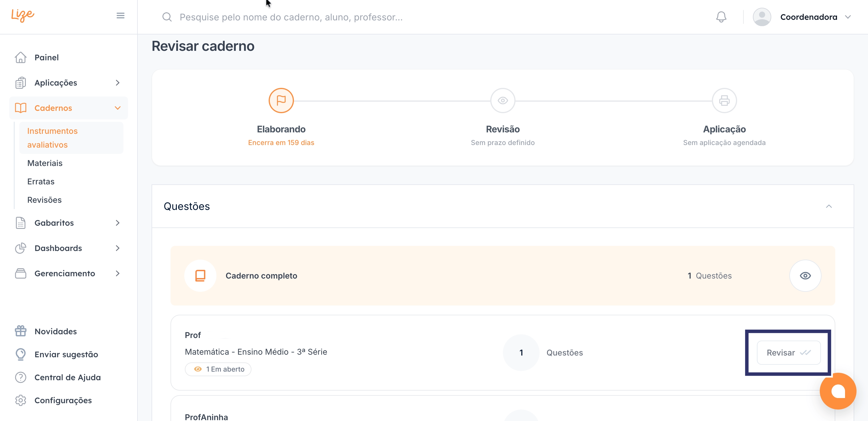868x421 pixels.
Task: Open Instrumentos avaliativos submenu item
Action: tap(71, 138)
